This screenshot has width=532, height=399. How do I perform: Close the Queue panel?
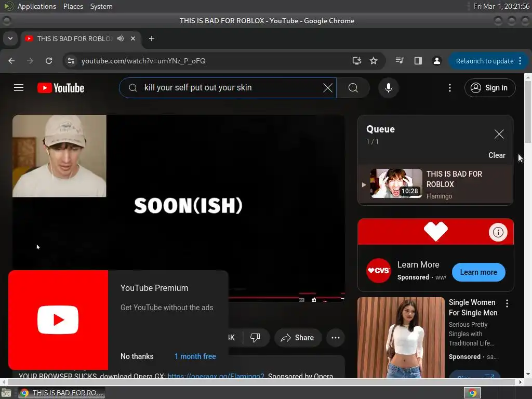[499, 134]
